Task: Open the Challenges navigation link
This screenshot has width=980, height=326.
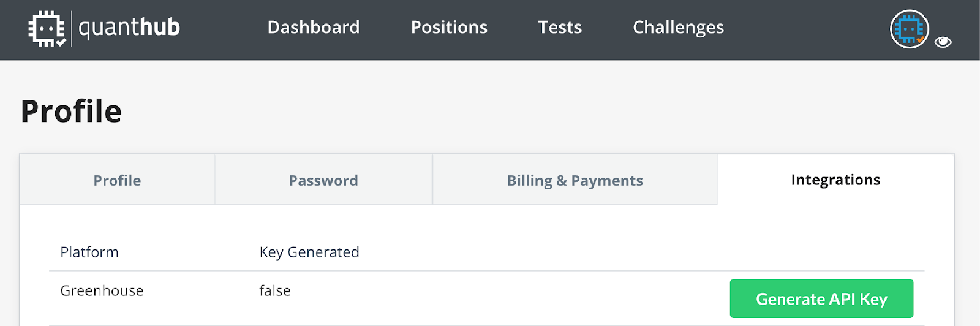Action: click(x=678, y=28)
